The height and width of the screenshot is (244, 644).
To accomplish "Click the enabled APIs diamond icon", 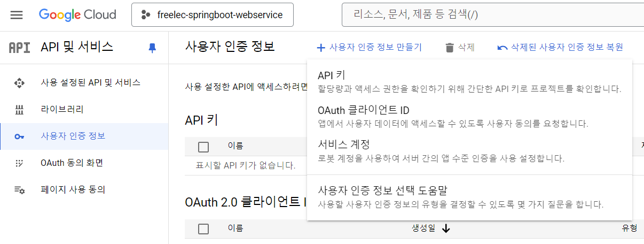I will pyautogui.click(x=20, y=83).
